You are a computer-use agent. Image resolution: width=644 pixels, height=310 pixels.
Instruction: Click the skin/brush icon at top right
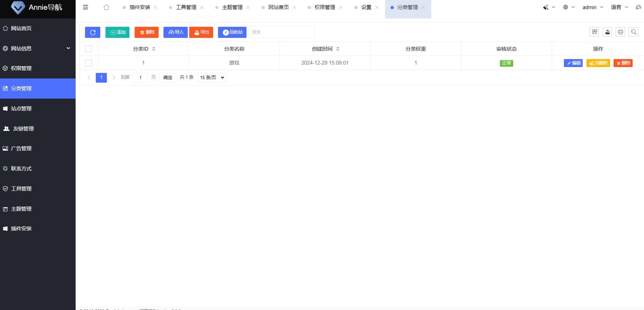(x=546, y=7)
